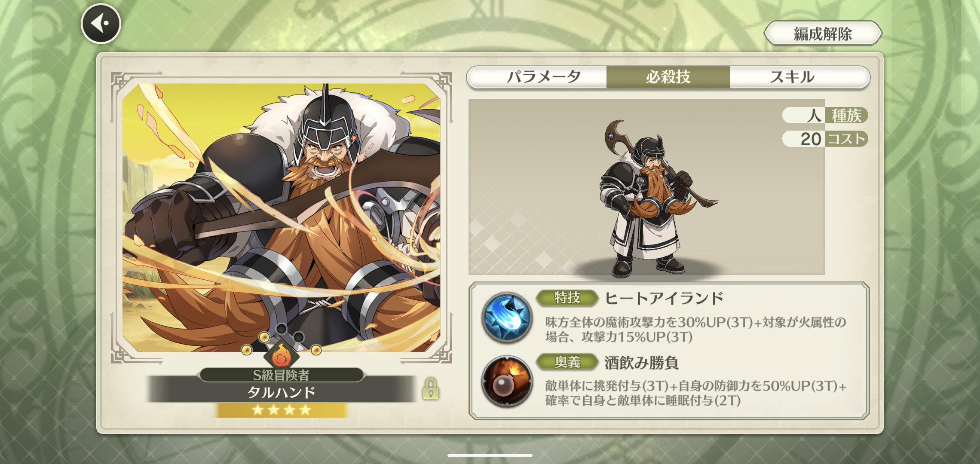The image size is (980, 464).
Task: Tap the fire element emblem
Action: pos(282,355)
